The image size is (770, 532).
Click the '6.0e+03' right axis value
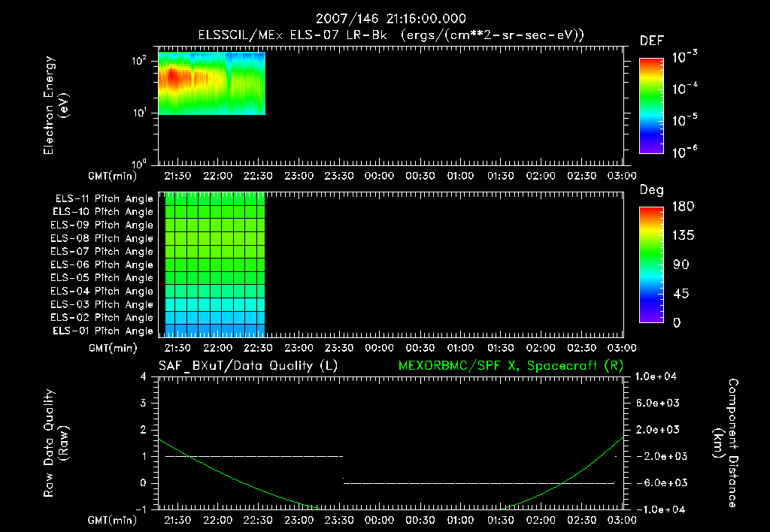tap(658, 404)
